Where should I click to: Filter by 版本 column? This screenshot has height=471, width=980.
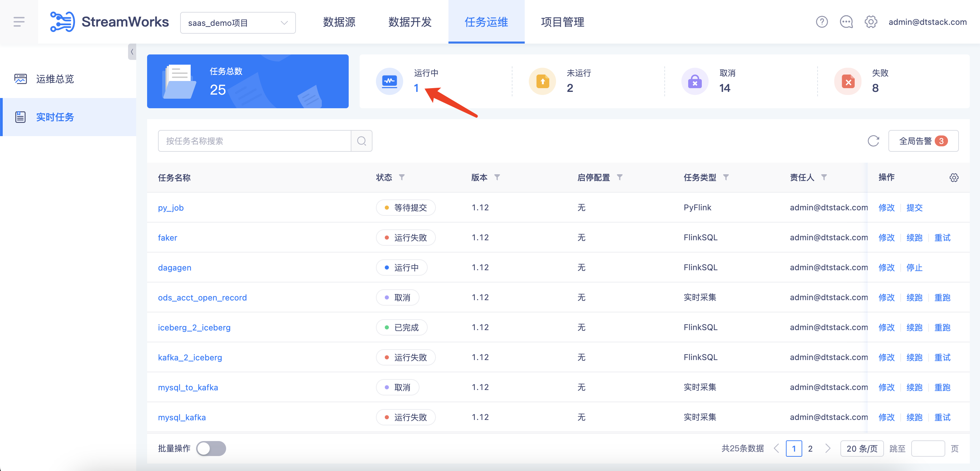(x=497, y=177)
